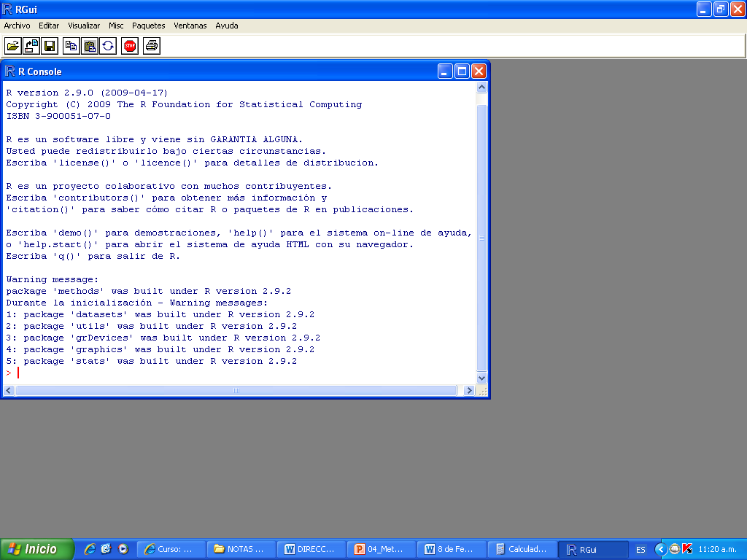Save the workspace using the floppy disk icon
747x560 pixels.
(x=50, y=46)
